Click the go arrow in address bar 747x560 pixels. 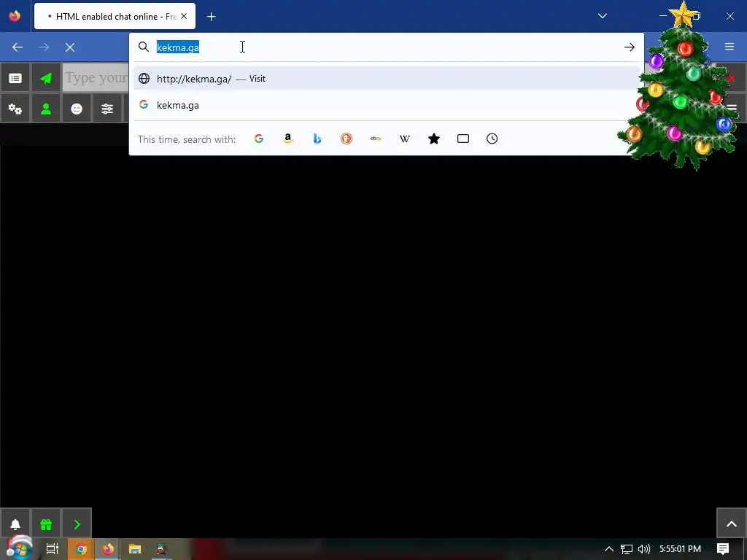[x=630, y=47]
